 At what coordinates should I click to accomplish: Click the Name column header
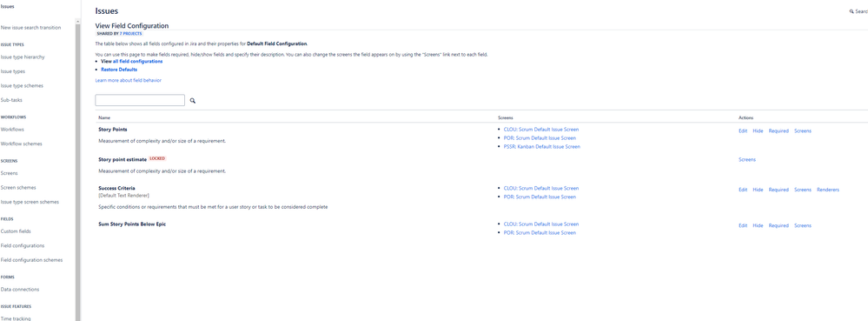pyautogui.click(x=104, y=118)
